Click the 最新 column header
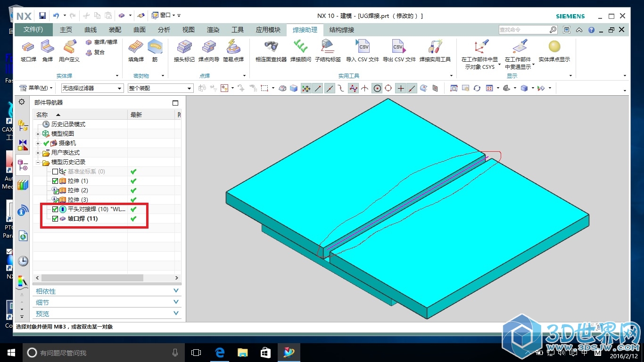The width and height of the screenshot is (644, 362). point(151,115)
